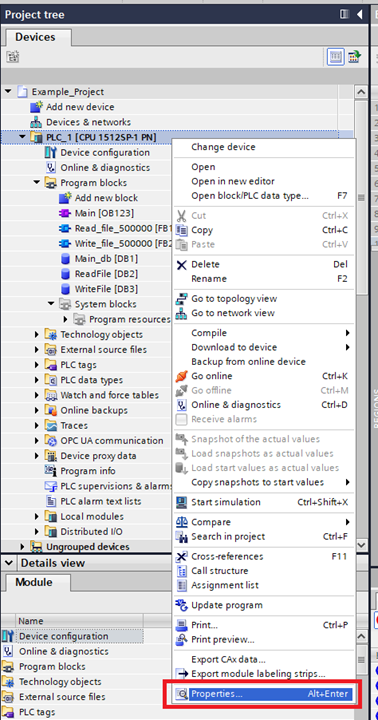The image size is (378, 720).
Task: Click the project tree vertical scrollbar up arrow
Action: click(x=361, y=92)
